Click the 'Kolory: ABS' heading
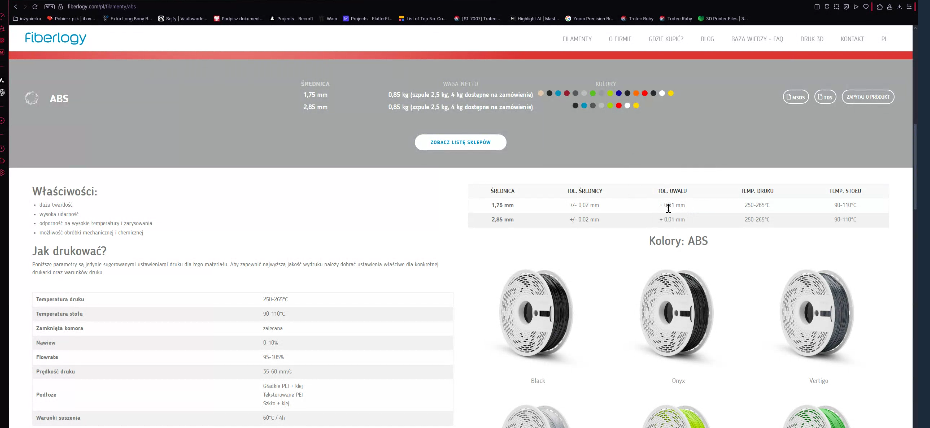This screenshot has width=930, height=428. pyautogui.click(x=678, y=241)
